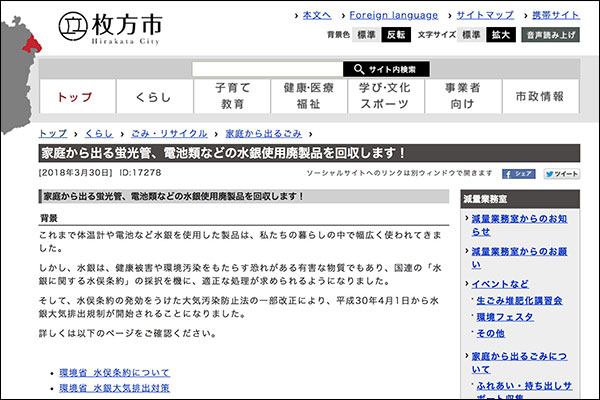Click in the site search text field
600x400 pixels.
coord(266,69)
